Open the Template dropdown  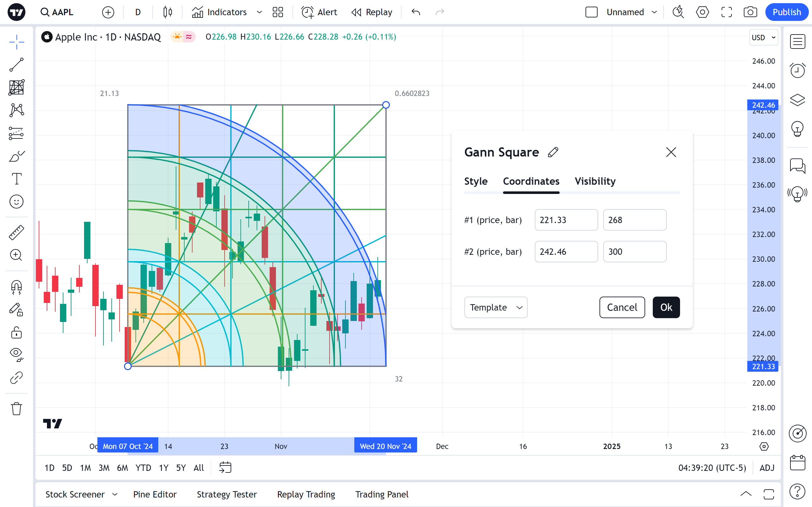click(x=495, y=307)
